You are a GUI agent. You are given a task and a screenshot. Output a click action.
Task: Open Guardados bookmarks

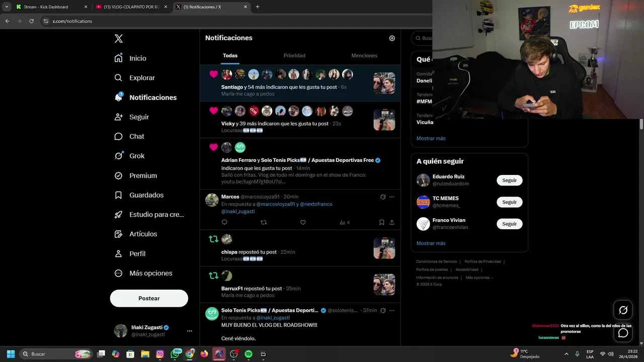[x=138, y=195]
